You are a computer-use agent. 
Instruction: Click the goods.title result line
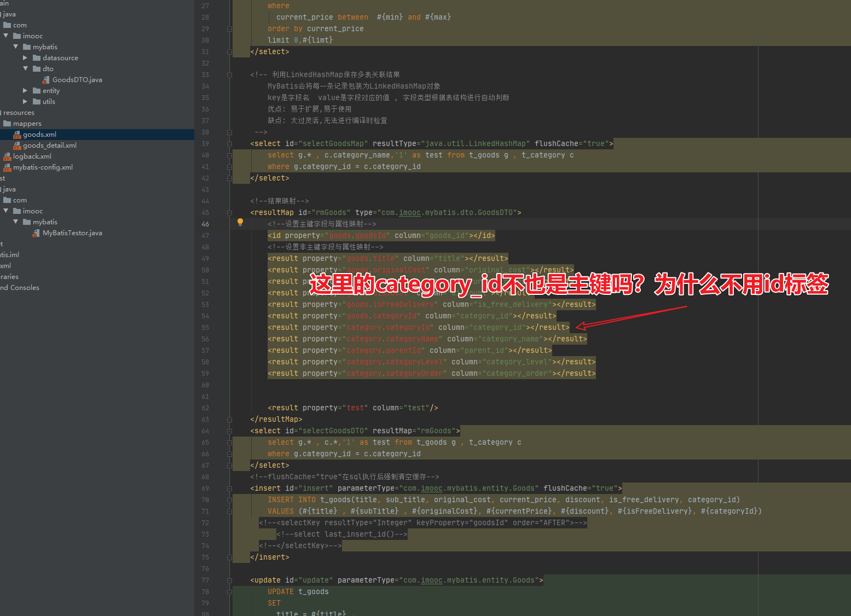388,259
